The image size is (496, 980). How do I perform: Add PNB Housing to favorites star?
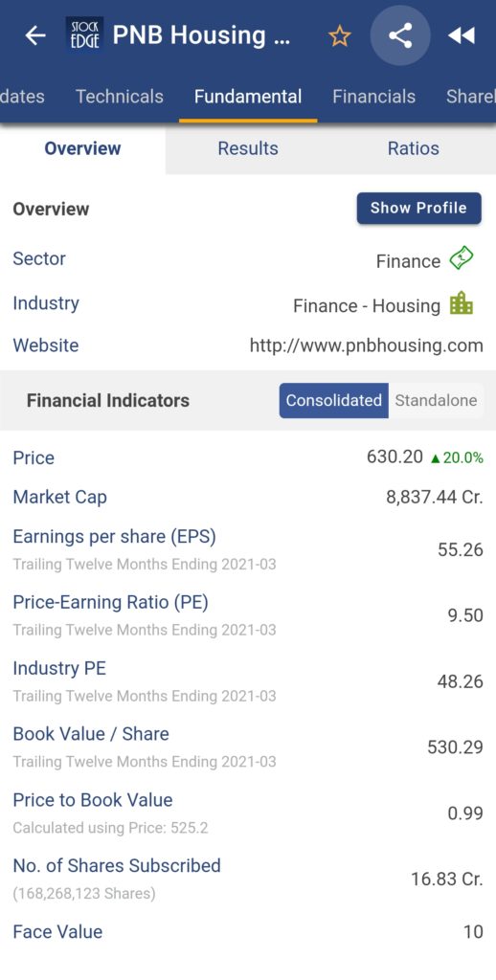pyautogui.click(x=340, y=36)
